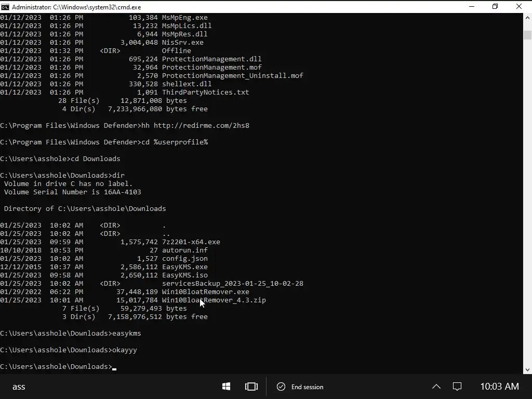The height and width of the screenshot is (399, 532).
Task: Restore down the cmd.exe window
Action: click(x=495, y=6)
